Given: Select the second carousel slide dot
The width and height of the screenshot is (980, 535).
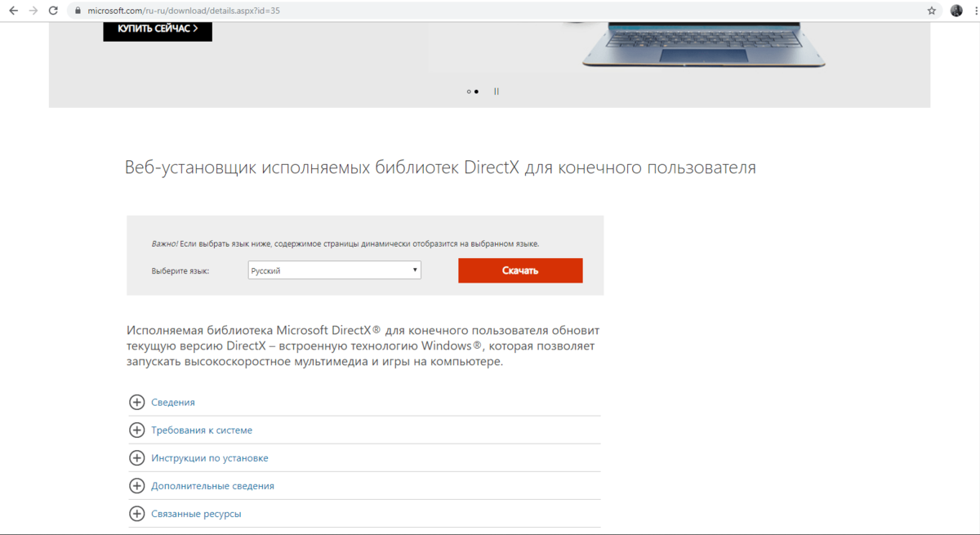Looking at the screenshot, I should pyautogui.click(x=476, y=91).
